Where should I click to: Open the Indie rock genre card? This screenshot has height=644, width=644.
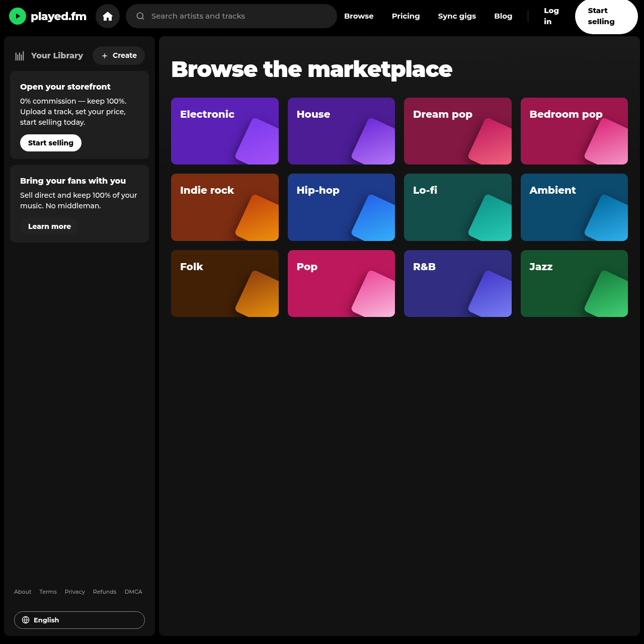pos(225,207)
